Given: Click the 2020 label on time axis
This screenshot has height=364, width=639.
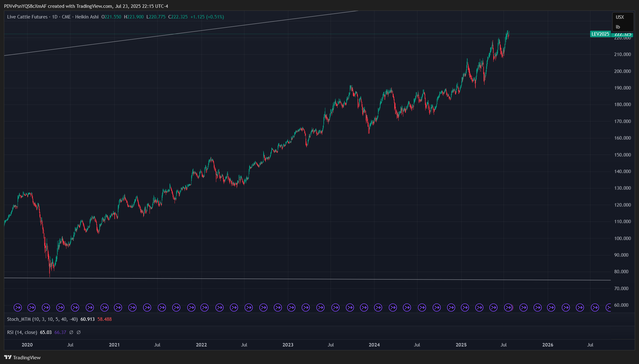Looking at the screenshot, I should point(27,345).
